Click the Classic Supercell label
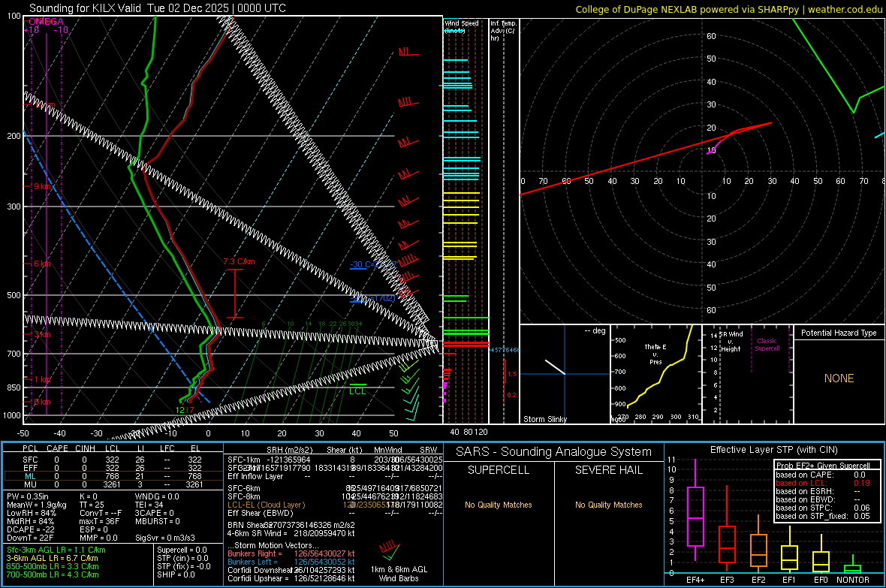 point(767,345)
